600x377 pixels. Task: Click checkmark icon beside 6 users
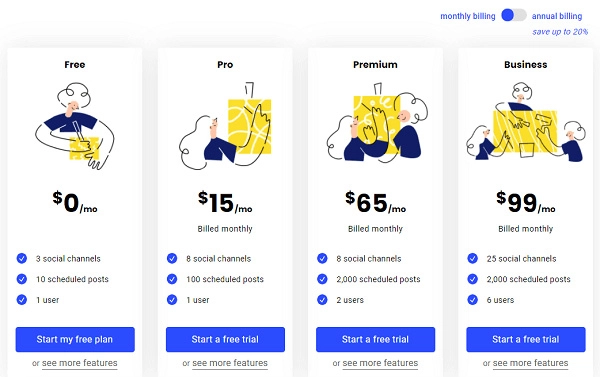coord(473,300)
